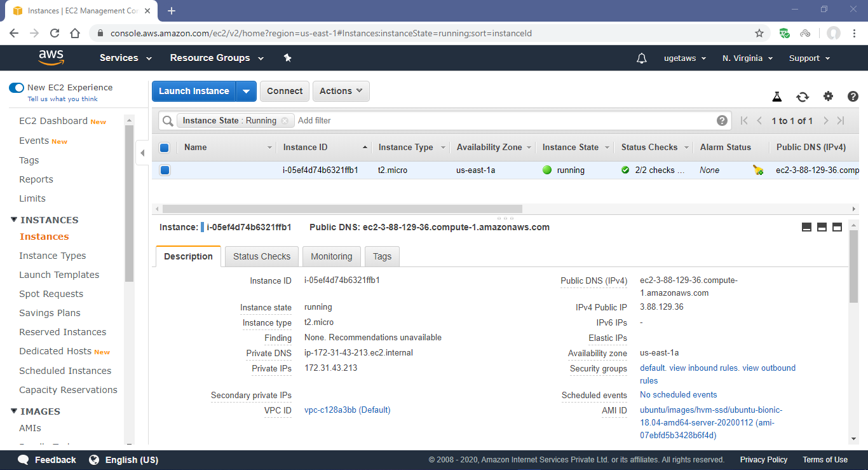Open the experiments flask icon
Image resolution: width=868 pixels, height=470 pixels.
click(x=776, y=97)
